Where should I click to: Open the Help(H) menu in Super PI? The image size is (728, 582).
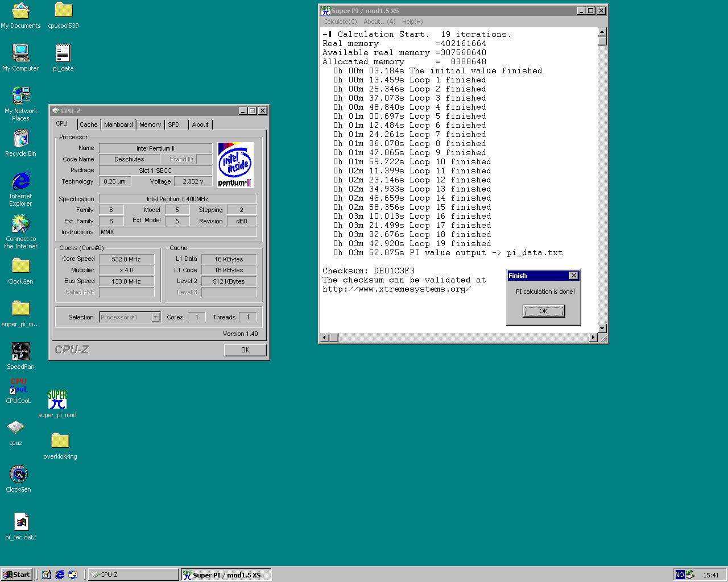(x=412, y=22)
